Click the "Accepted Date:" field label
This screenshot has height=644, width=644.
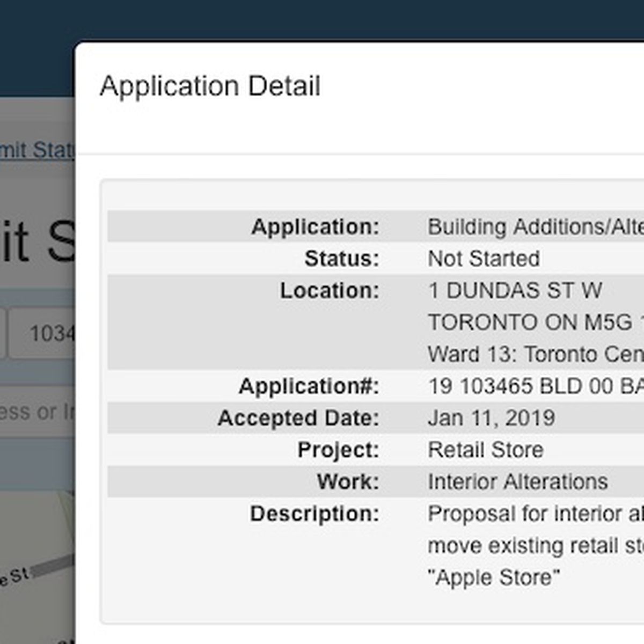pos(298,418)
